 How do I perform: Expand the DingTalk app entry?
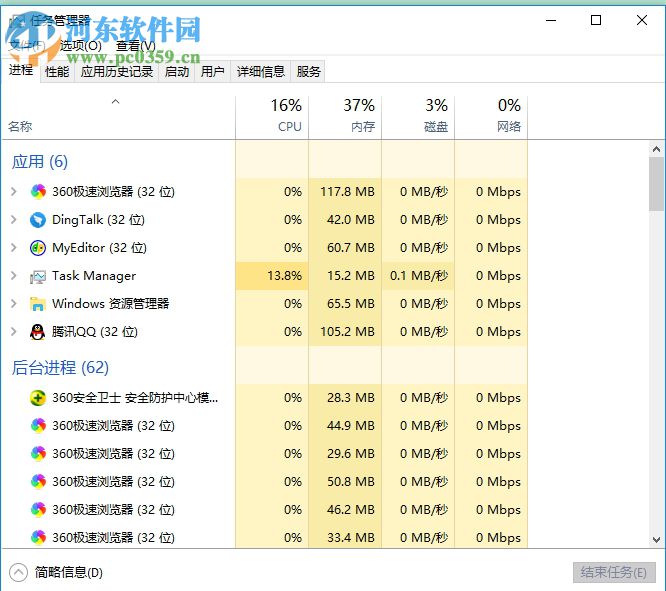14,220
